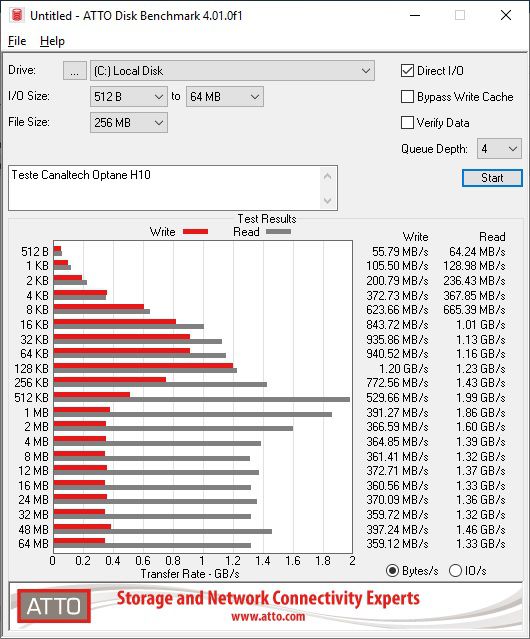Open the Help menu
Viewport: 530px width, 639px height.
click(x=52, y=41)
